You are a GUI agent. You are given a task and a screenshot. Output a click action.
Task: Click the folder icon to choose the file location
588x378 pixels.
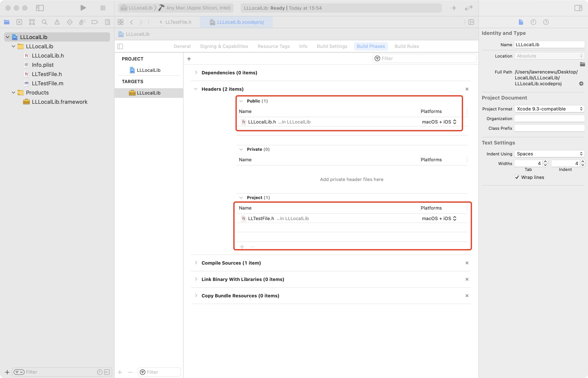[x=582, y=64]
